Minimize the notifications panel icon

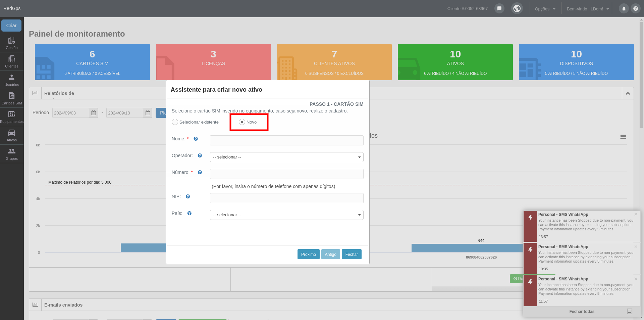(630, 312)
